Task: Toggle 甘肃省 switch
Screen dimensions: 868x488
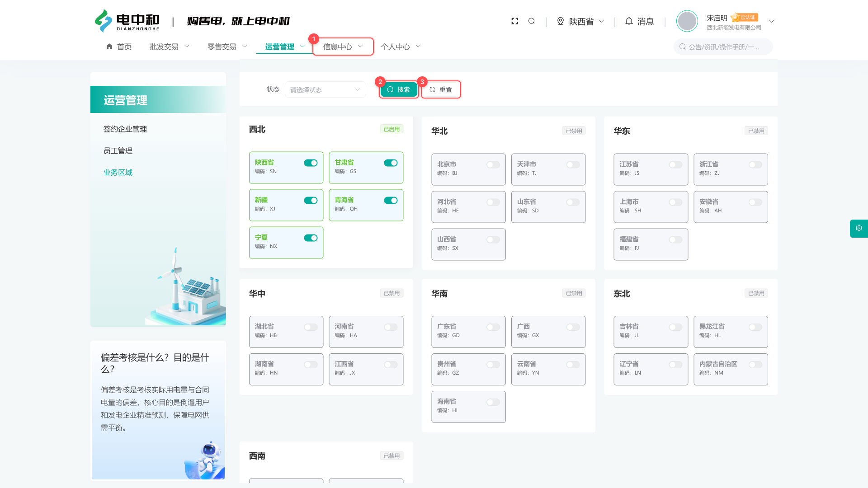Action: click(x=391, y=163)
